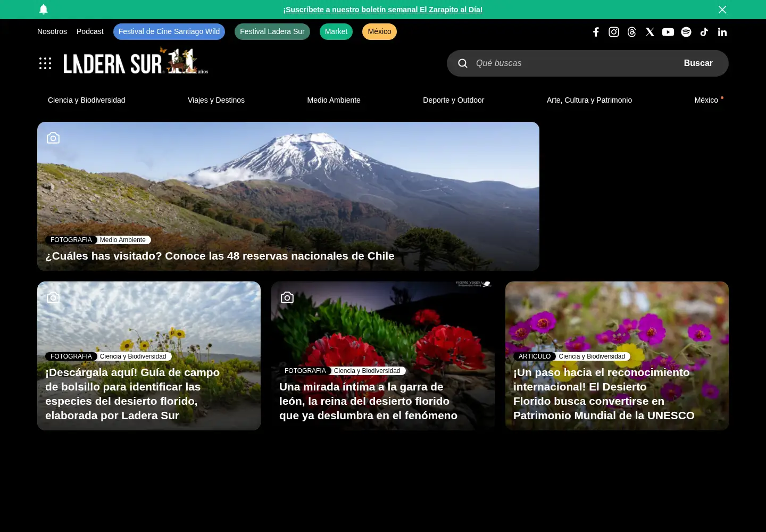Click the Nosotros link
Image resolution: width=766 pixels, height=532 pixels.
click(52, 31)
